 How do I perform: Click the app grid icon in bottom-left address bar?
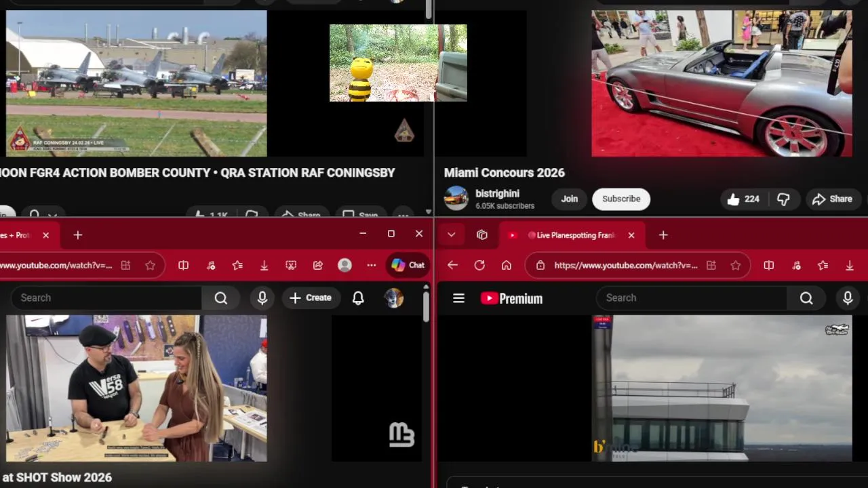[x=125, y=266]
